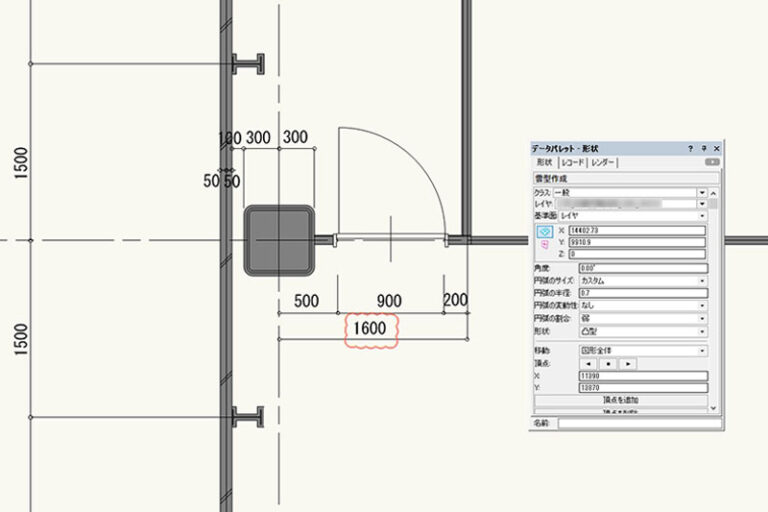768x512 pixels.
Task: Select the highlighted 1600 dimension text
Action: pos(370,329)
